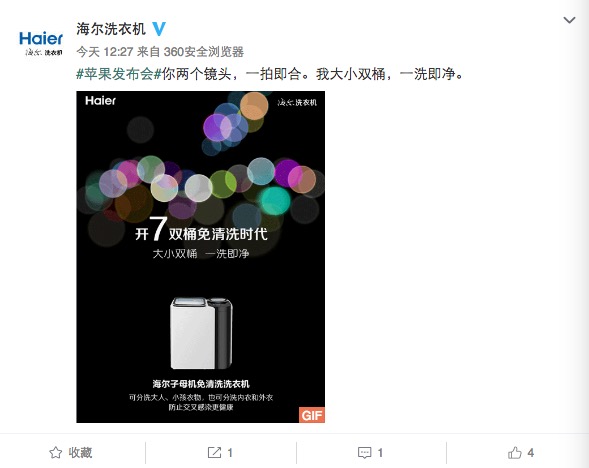The width and height of the screenshot is (589, 468).
Task: Open the 海尔洗衣机 account name link
Action: pos(111,29)
